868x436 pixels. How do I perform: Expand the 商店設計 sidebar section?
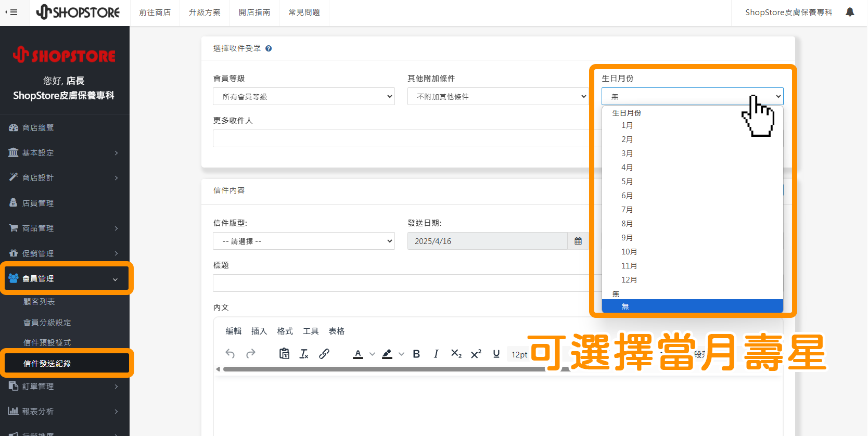(x=65, y=177)
